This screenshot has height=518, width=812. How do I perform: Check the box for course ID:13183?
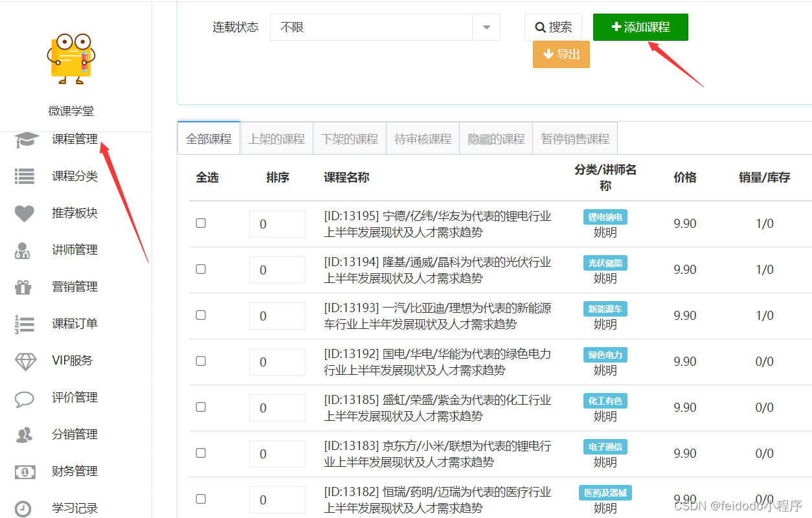click(201, 453)
